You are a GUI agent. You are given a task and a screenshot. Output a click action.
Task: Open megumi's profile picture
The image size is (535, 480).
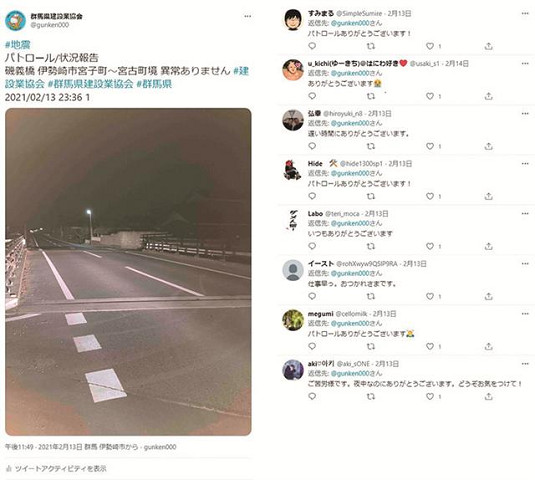(x=293, y=320)
